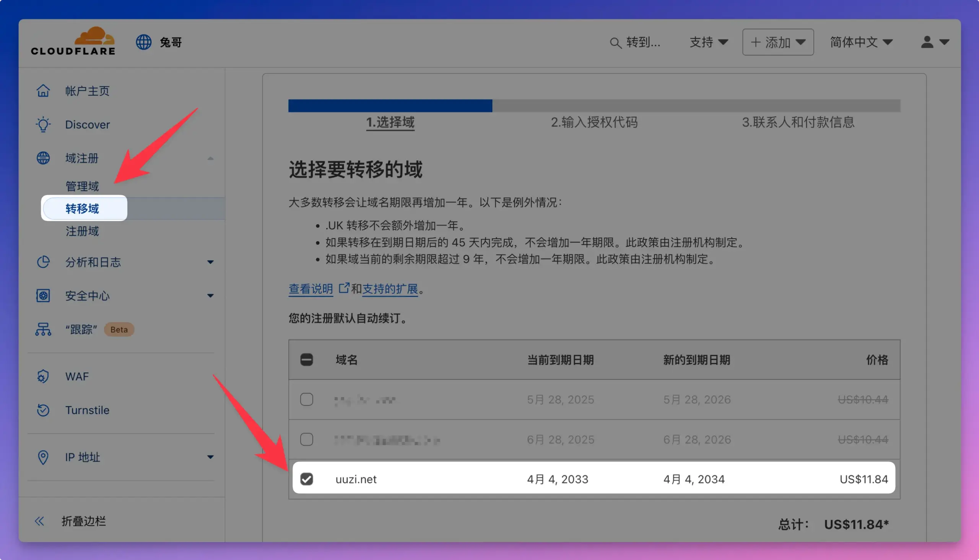This screenshot has width=979, height=560.
Task: Open the 支持 dropdown menu
Action: (709, 42)
